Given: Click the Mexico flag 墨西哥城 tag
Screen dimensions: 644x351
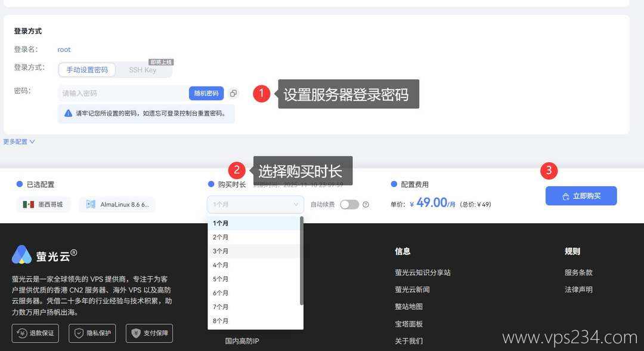Looking at the screenshot, I should point(44,205).
